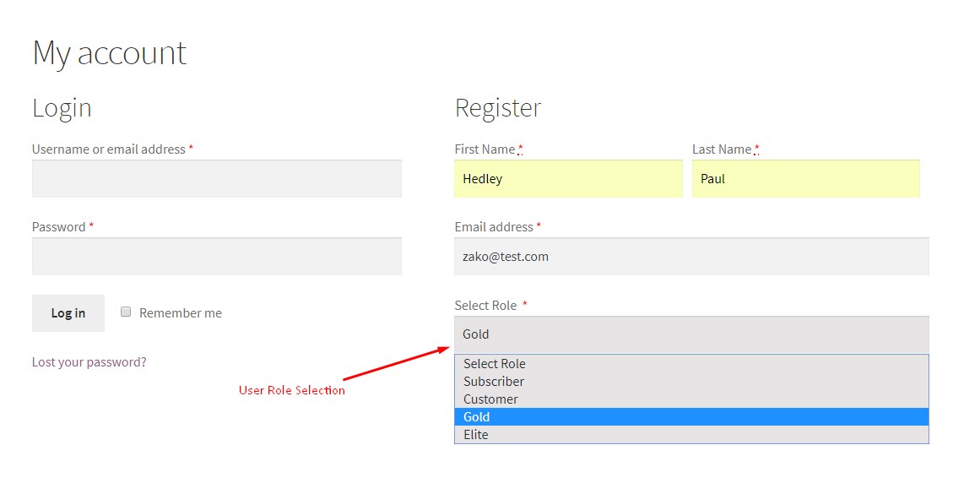Screen dimensions: 980x483
Task: Pick Customer from the role list
Action: [691, 399]
